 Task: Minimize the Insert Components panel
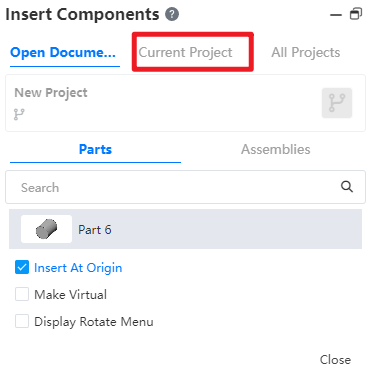(x=336, y=15)
